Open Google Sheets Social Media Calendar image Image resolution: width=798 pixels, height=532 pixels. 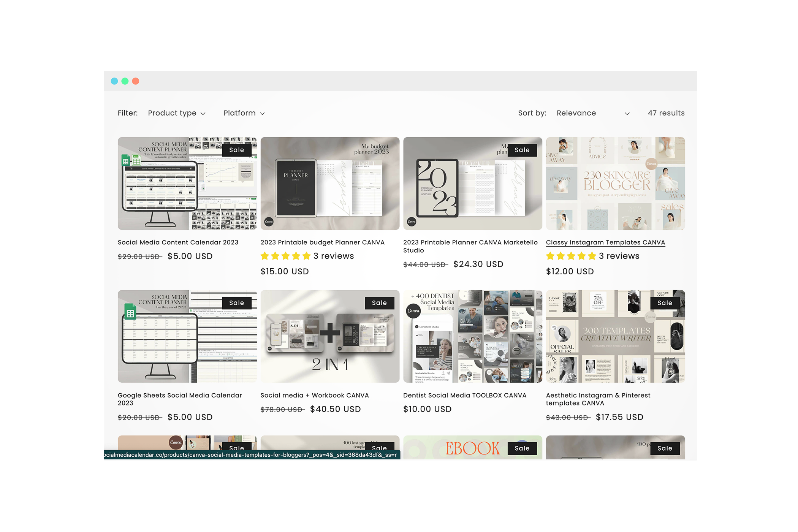click(187, 336)
